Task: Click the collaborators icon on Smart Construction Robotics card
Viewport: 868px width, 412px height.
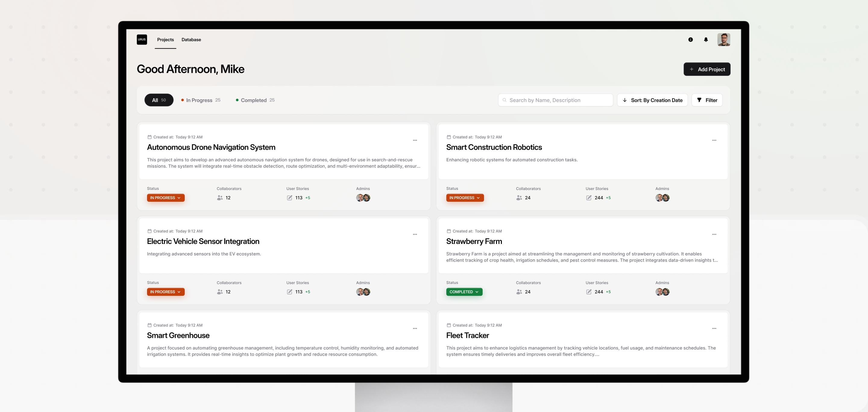Action: pos(519,198)
